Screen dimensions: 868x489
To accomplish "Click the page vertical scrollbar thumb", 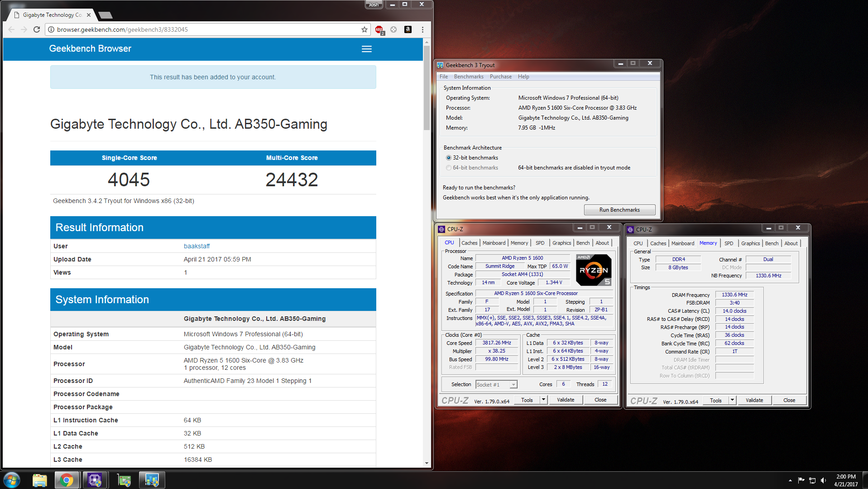I will click(x=427, y=87).
